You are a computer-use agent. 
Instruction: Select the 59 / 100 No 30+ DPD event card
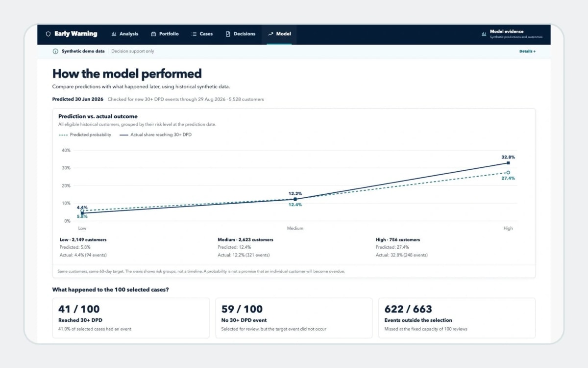(x=294, y=318)
